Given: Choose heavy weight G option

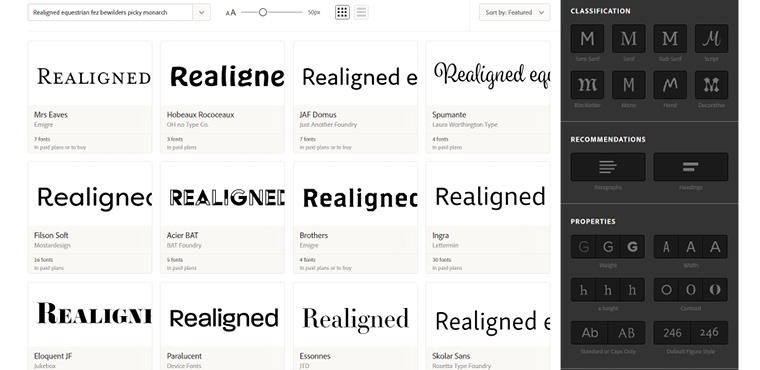Looking at the screenshot, I should 633,247.
